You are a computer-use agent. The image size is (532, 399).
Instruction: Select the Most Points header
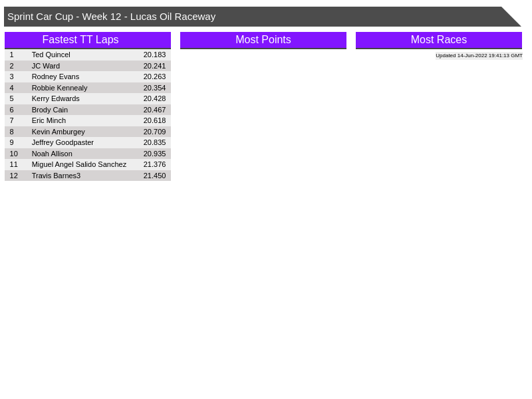tap(263, 40)
